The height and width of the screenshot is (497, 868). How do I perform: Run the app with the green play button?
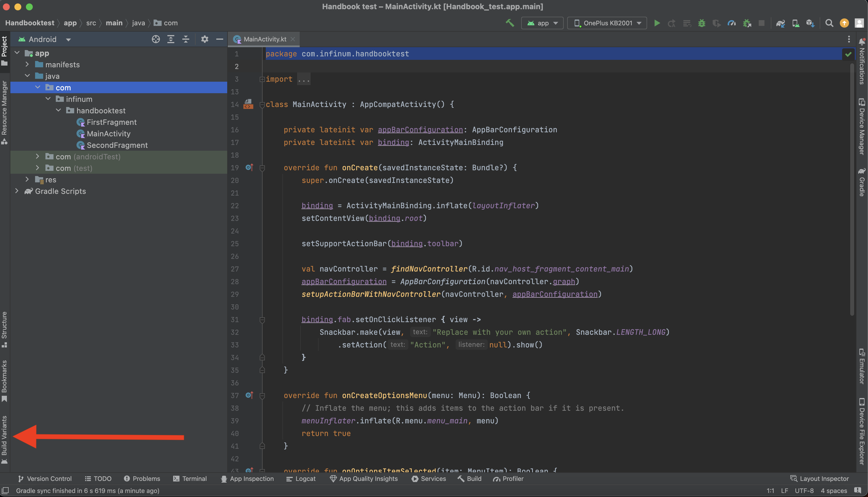pos(657,23)
